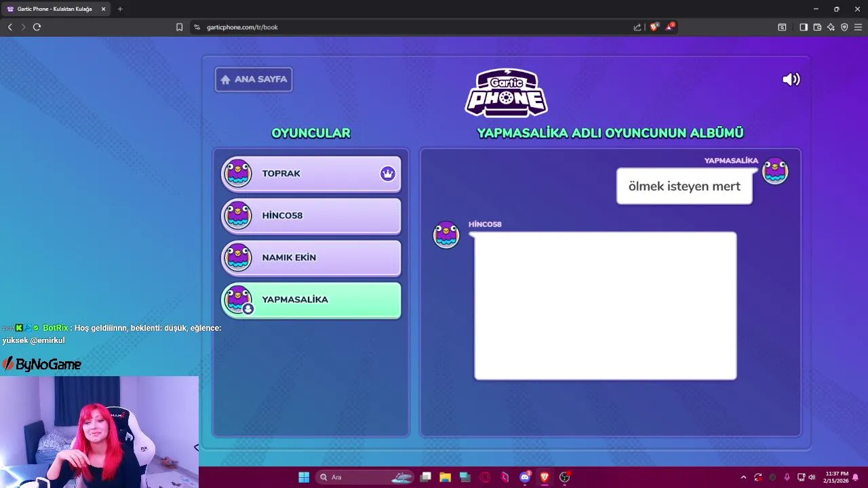This screenshot has width=868, height=488.
Task: Mute the game sound with the speaker icon
Action: (x=791, y=79)
